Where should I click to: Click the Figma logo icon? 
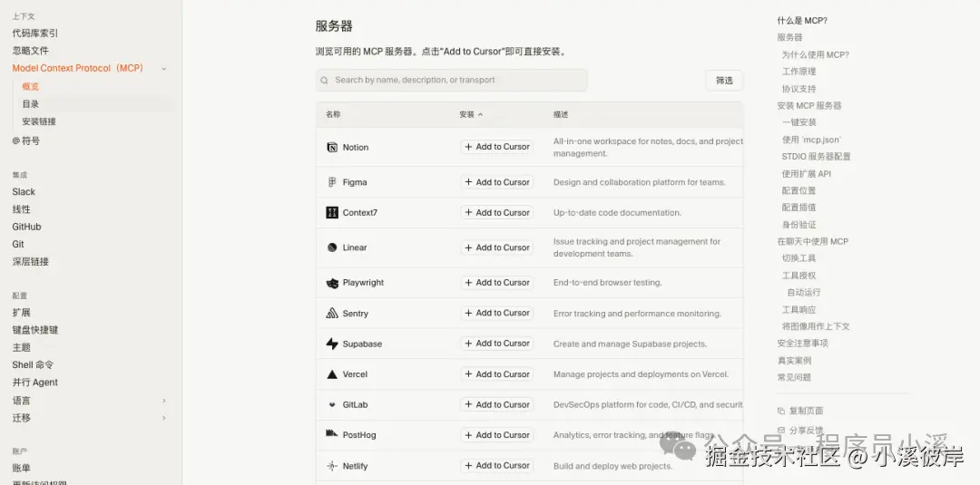pos(332,182)
